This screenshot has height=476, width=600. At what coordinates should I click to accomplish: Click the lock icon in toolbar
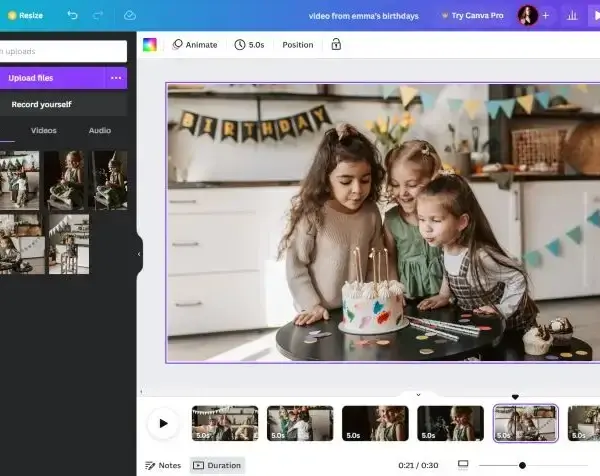[336, 44]
